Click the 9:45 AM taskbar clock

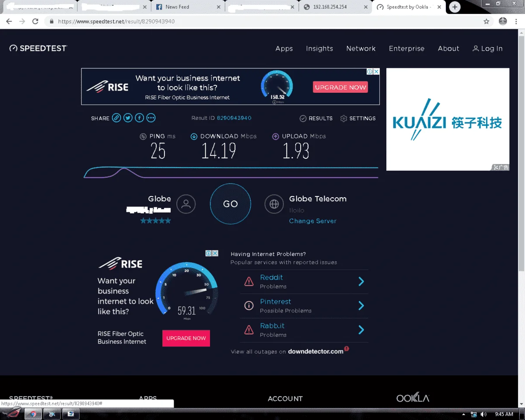tap(504, 414)
